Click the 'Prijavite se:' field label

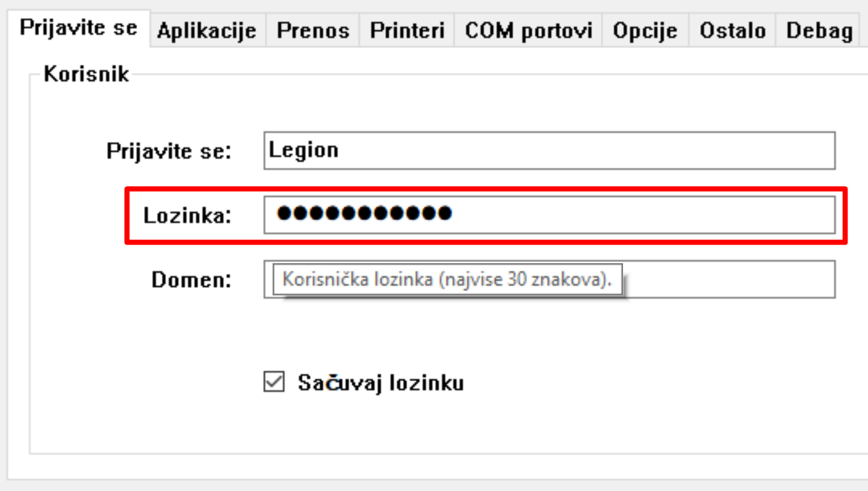tap(168, 151)
